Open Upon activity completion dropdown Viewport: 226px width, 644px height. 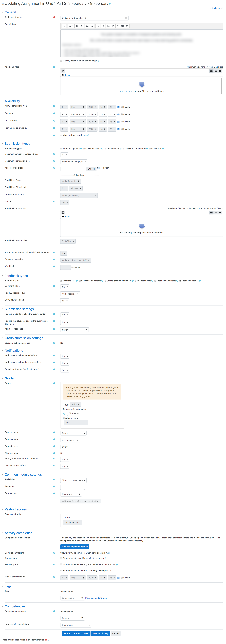76,625
